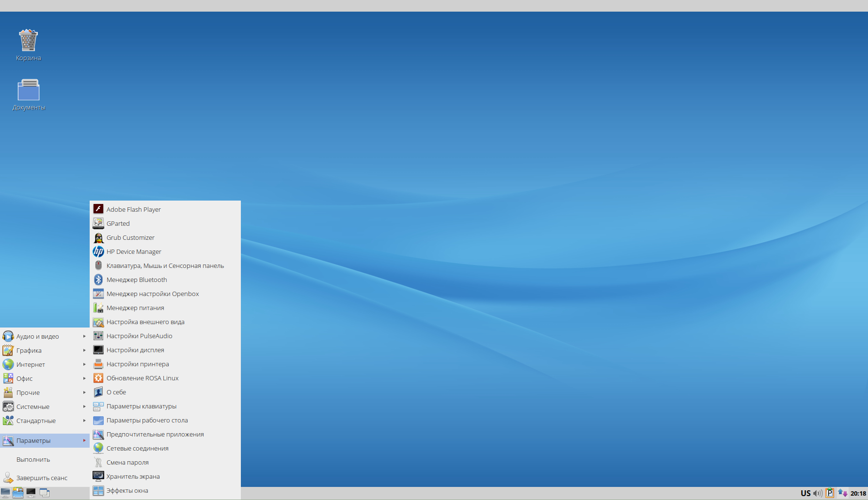The image size is (868, 500).
Task: Open the Менеджер настройки Openbox icon
Action: [x=98, y=294]
